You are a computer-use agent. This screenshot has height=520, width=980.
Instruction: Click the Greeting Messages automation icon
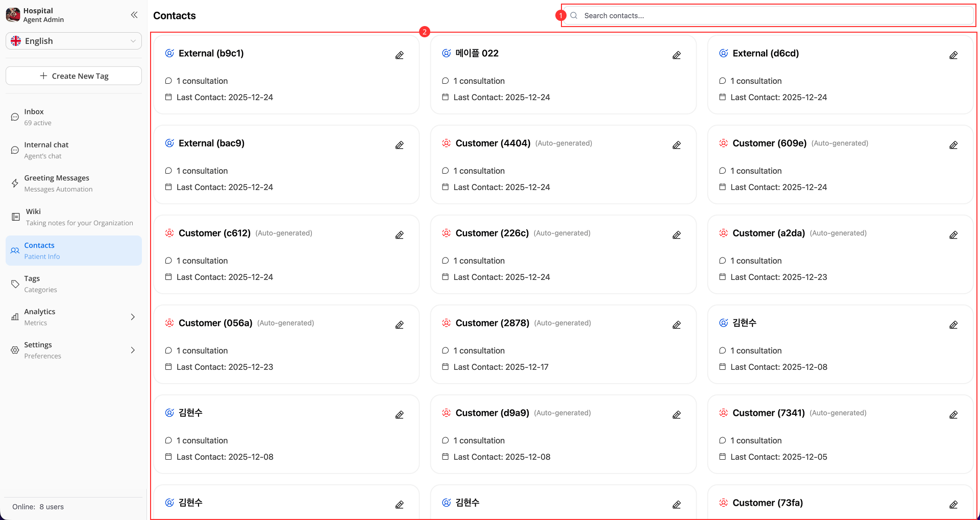click(15, 183)
